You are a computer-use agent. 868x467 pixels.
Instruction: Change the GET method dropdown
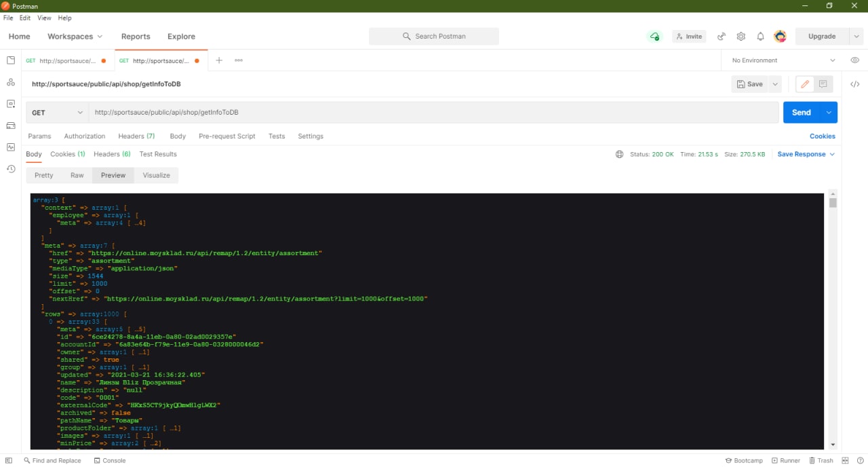tap(57, 113)
